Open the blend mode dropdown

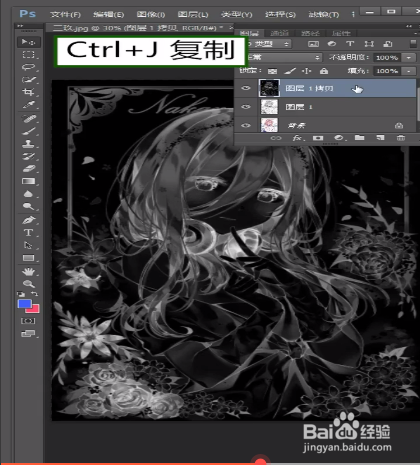(x=285, y=57)
